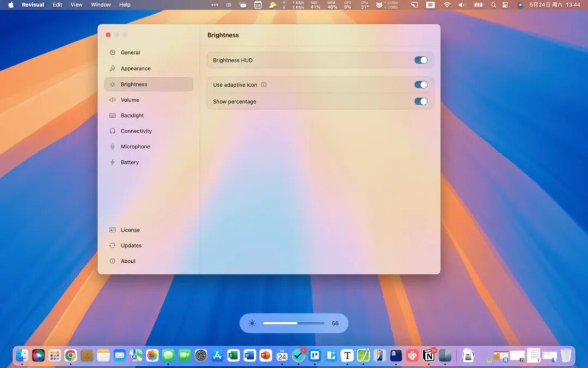The image size is (588, 368).
Task: Select Appearance in the sidebar
Action: click(x=149, y=68)
